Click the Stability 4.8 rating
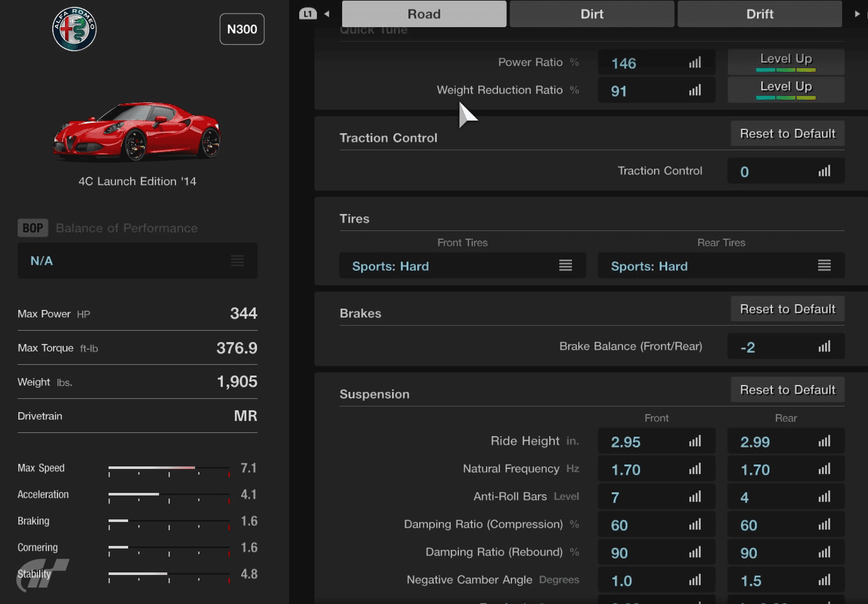The height and width of the screenshot is (604, 868). (x=249, y=574)
